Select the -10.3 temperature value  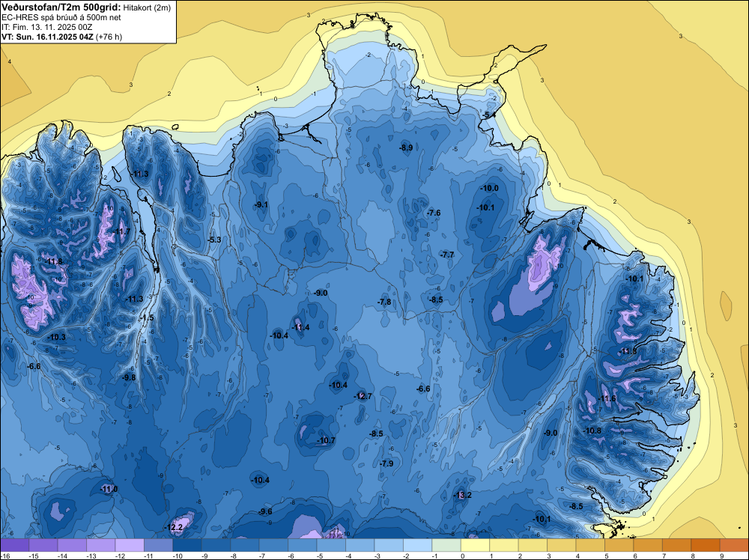point(56,337)
